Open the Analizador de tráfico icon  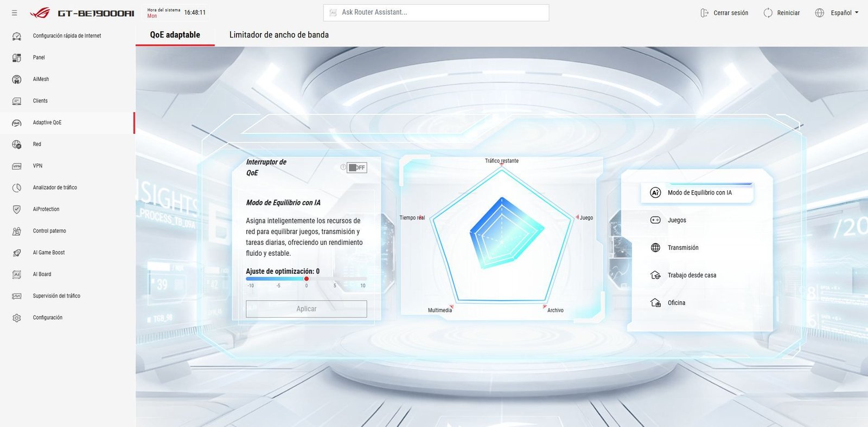click(x=17, y=187)
